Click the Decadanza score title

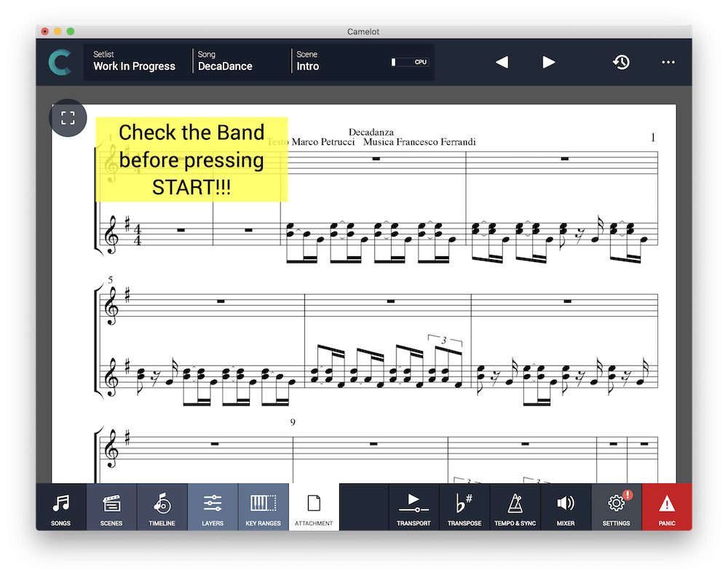pos(371,132)
